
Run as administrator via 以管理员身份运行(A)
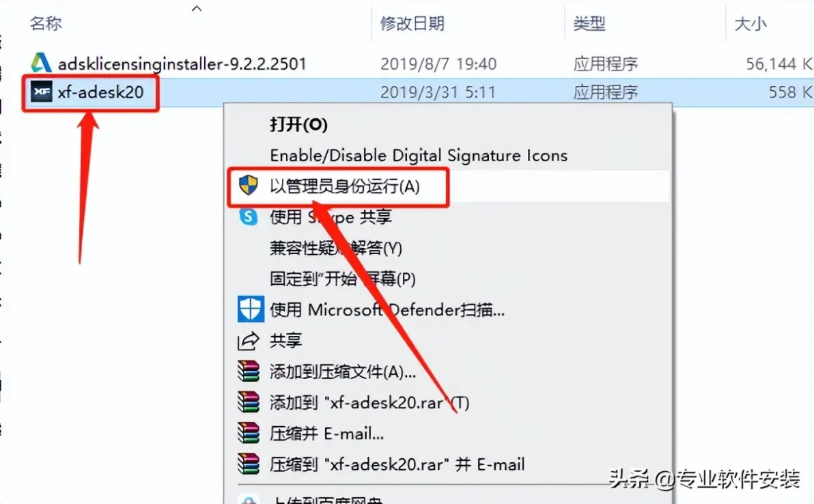pos(345,186)
